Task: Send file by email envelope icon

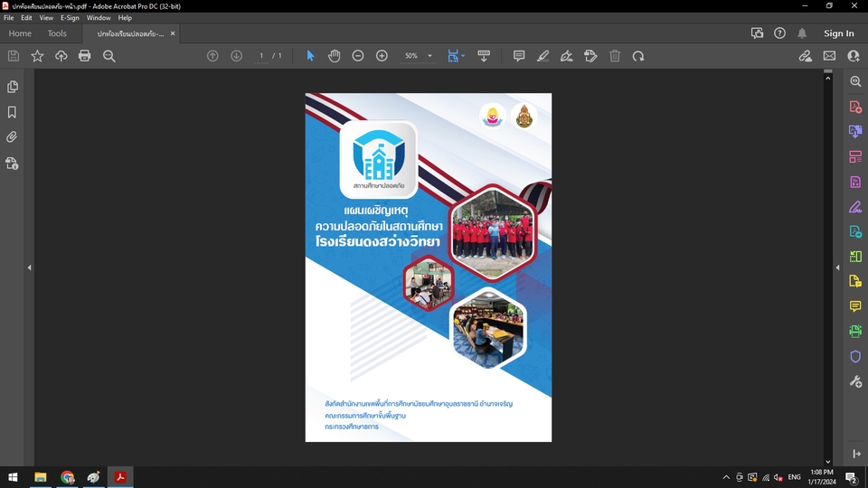Action: click(x=829, y=56)
